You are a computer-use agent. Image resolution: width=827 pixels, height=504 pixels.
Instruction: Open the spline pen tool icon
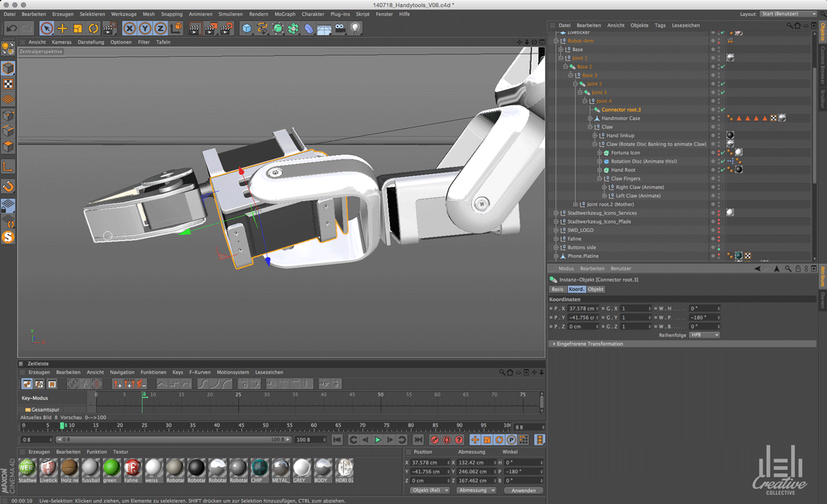tap(263, 28)
